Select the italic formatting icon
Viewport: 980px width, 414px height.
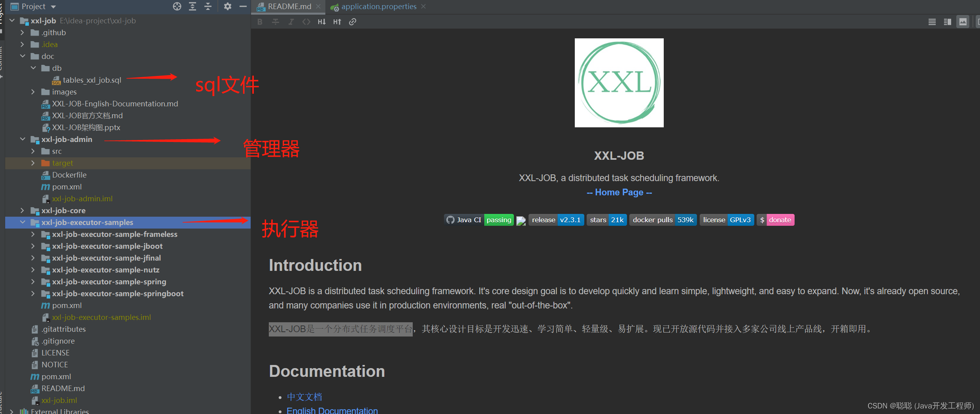tap(291, 21)
